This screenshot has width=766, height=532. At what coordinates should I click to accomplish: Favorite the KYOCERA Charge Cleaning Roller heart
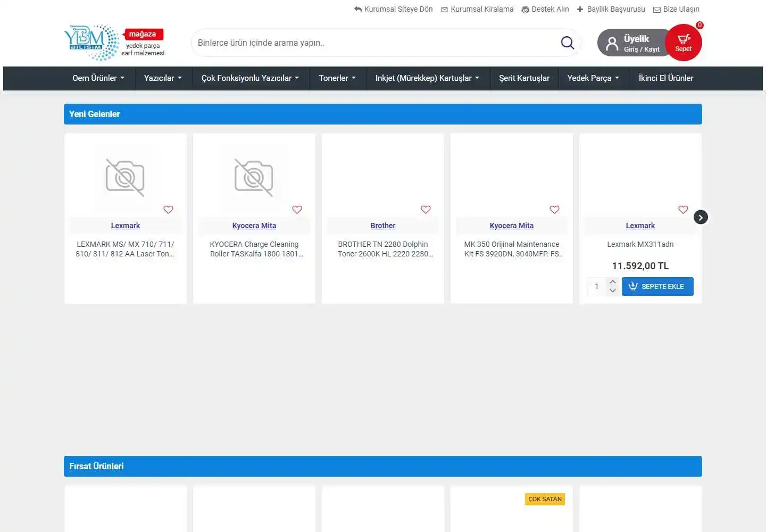(297, 210)
